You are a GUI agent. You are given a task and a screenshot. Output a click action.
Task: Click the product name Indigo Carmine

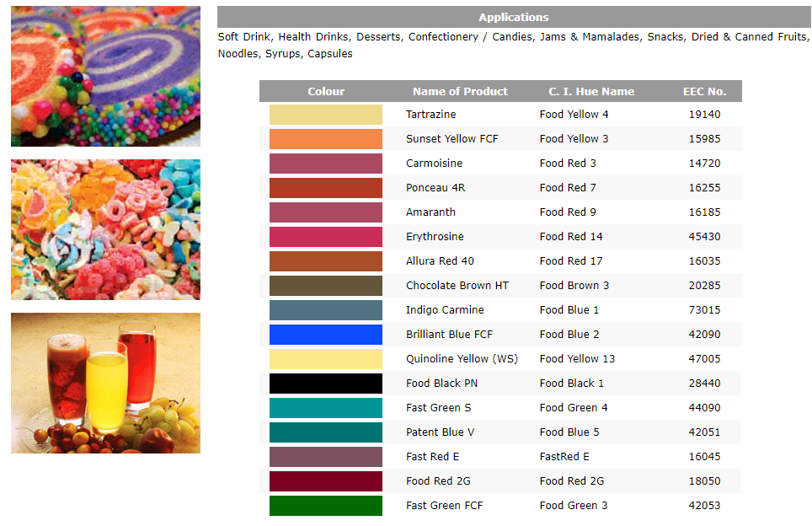445,310
